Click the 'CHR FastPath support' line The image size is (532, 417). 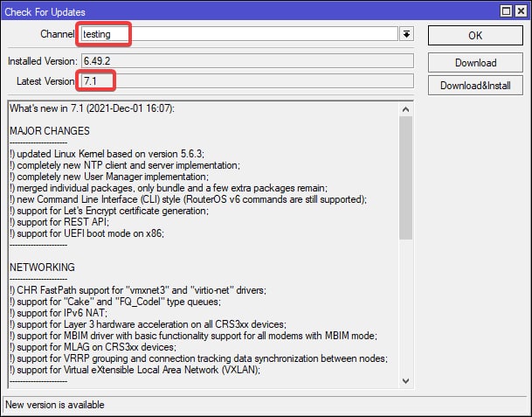[138, 290]
